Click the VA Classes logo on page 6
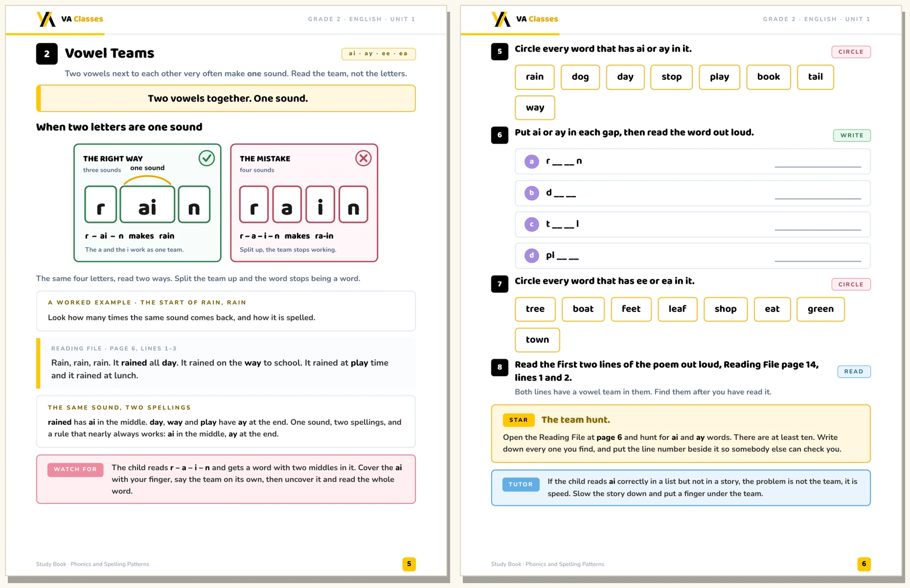This screenshot has width=910, height=588. coord(525,19)
